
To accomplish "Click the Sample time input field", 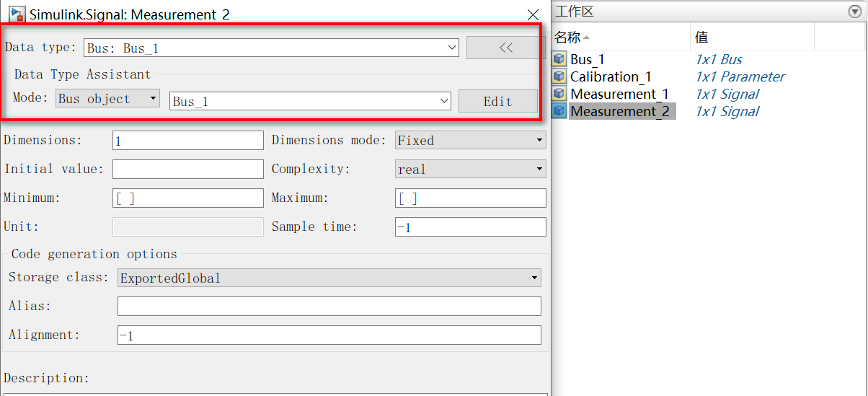I will coord(471,227).
